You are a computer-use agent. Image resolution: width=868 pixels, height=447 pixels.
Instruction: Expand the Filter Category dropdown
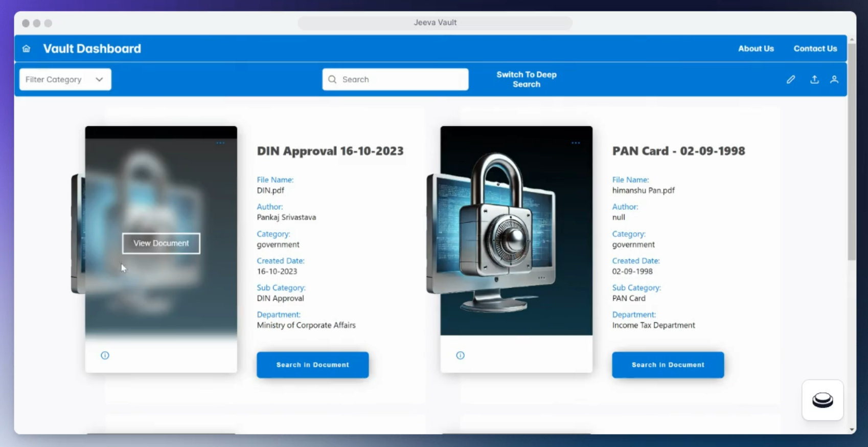point(65,79)
